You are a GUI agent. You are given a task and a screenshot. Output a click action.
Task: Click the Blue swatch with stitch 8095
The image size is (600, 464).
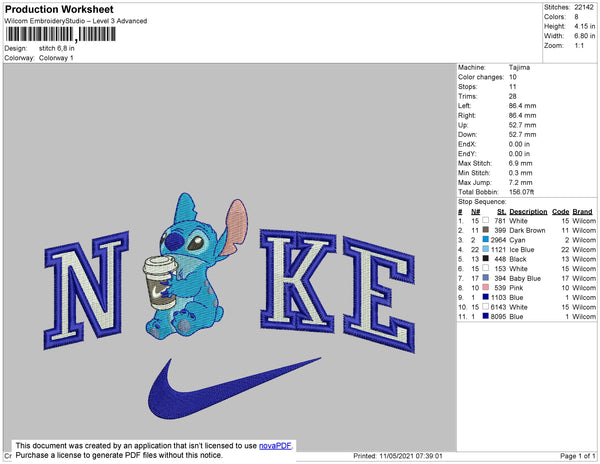click(x=486, y=316)
